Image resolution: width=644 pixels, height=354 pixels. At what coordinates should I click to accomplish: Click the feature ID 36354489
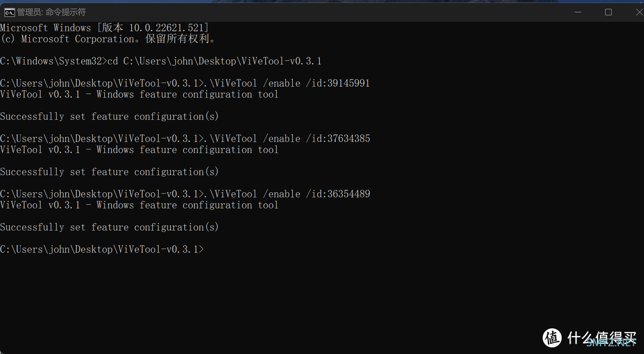pyautogui.click(x=348, y=193)
